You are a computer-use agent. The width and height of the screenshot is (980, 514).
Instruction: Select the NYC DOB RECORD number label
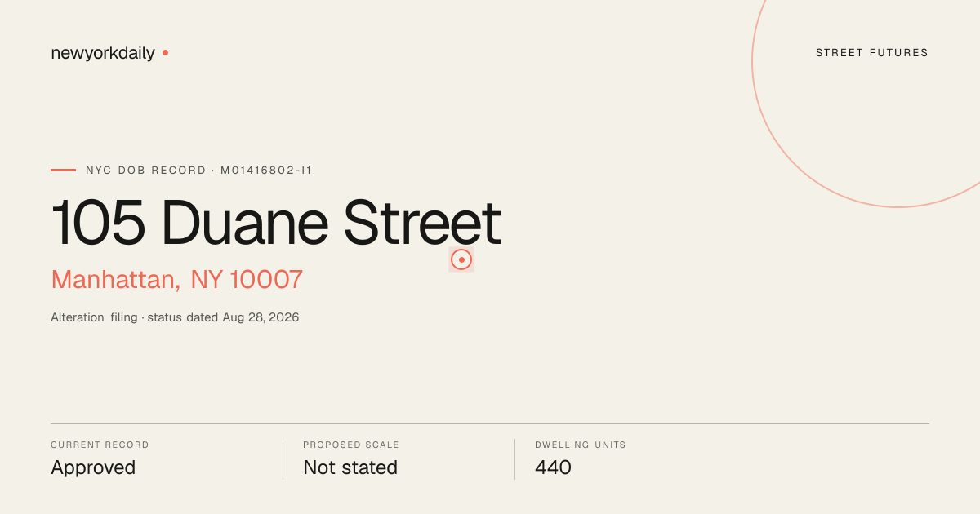coord(199,171)
